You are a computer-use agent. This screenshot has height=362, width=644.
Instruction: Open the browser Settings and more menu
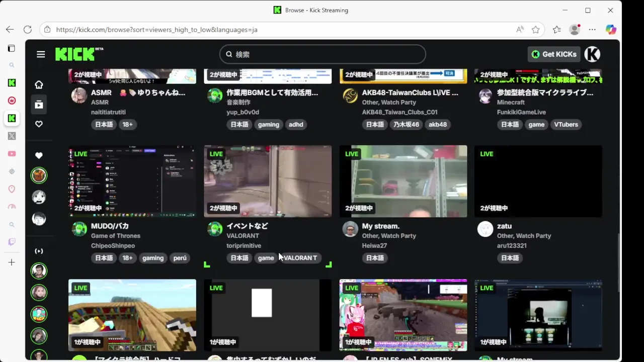[592, 30]
